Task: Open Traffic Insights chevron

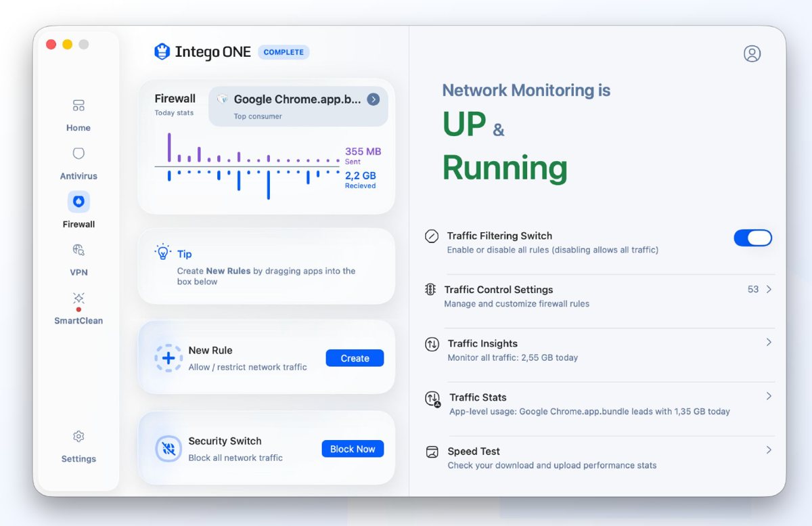Action: coord(769,343)
